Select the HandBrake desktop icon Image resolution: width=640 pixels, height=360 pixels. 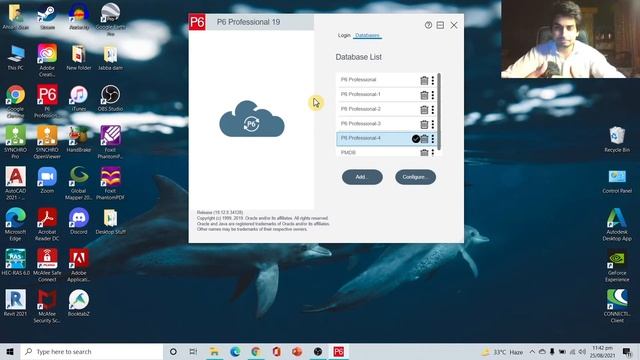[79, 139]
